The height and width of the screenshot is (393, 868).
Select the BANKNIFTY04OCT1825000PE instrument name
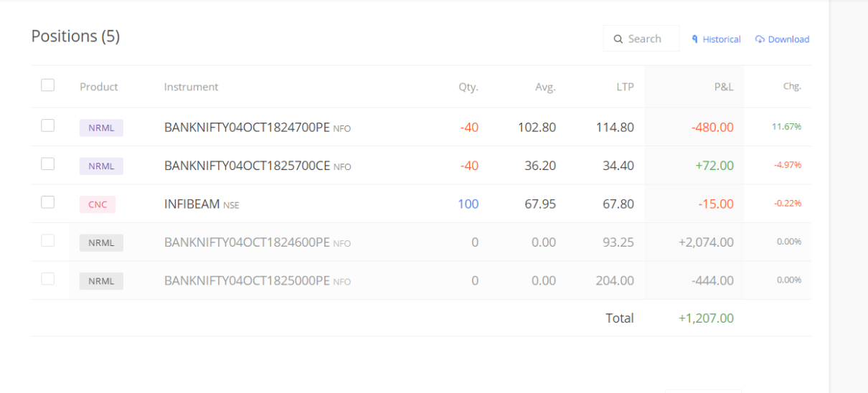[247, 280]
